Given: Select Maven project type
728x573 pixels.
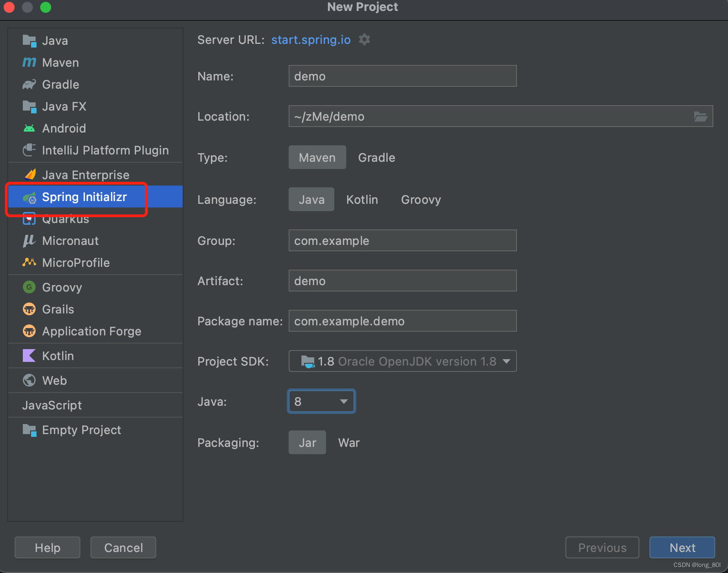Looking at the screenshot, I should 317,157.
